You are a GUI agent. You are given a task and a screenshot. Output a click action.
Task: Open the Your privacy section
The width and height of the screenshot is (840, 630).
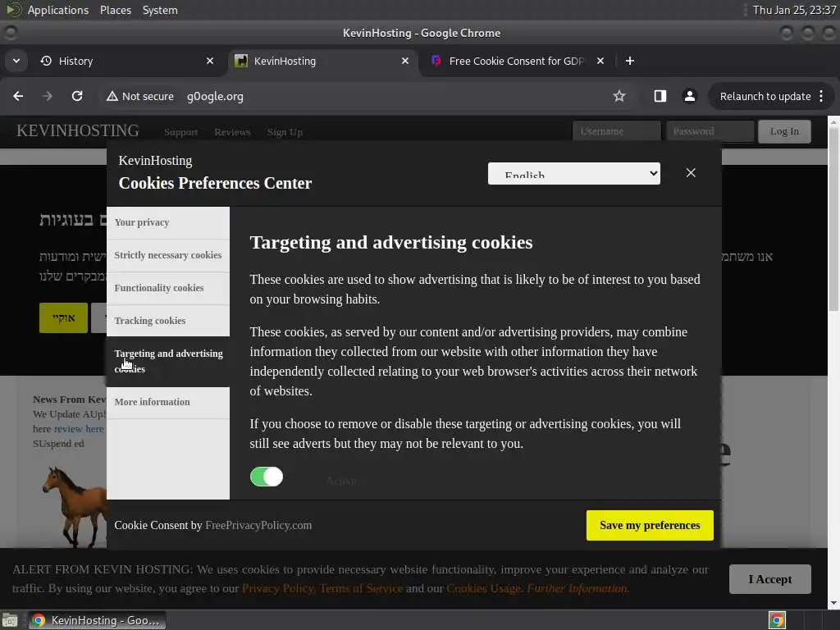[x=168, y=222]
